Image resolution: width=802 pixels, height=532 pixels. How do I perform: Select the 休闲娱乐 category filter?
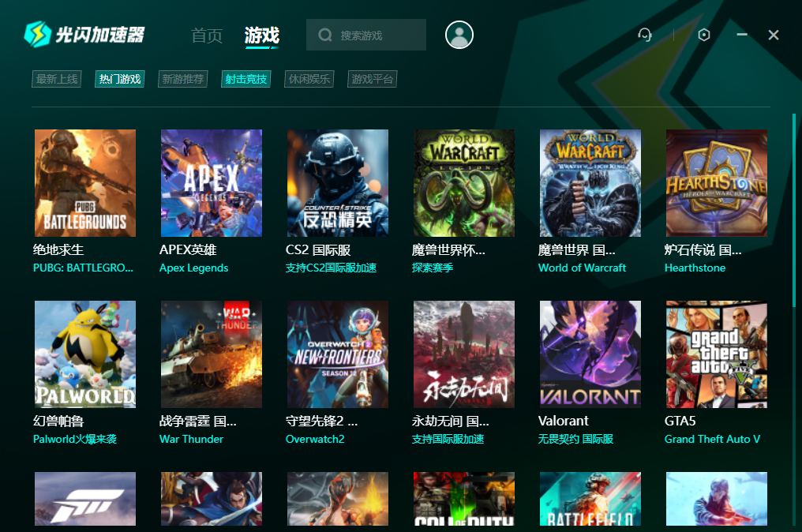[309, 78]
